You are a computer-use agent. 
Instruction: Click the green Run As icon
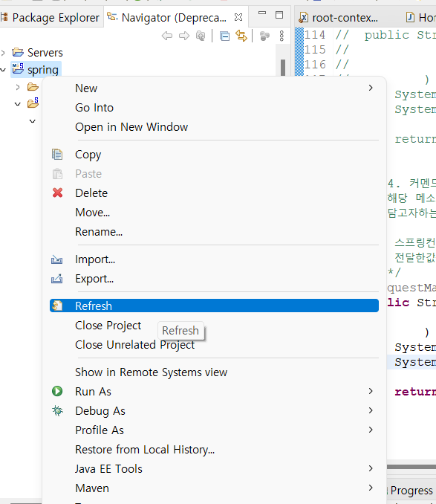tap(57, 391)
